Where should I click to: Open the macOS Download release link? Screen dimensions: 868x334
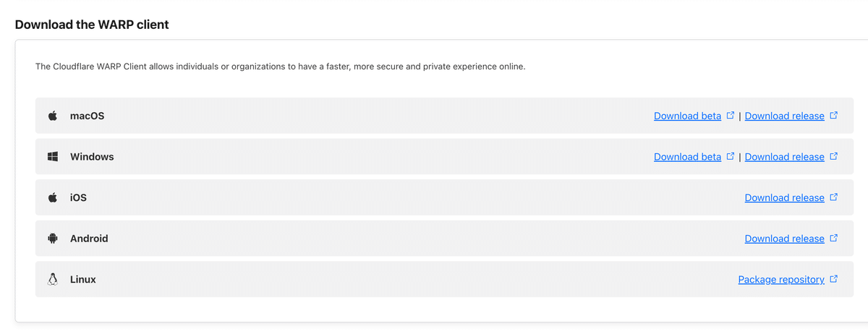784,116
